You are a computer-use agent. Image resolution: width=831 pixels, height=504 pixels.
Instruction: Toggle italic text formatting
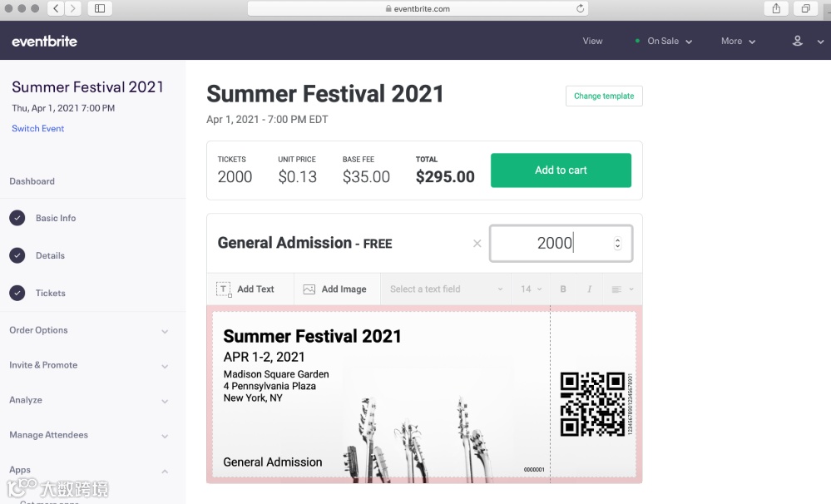590,289
